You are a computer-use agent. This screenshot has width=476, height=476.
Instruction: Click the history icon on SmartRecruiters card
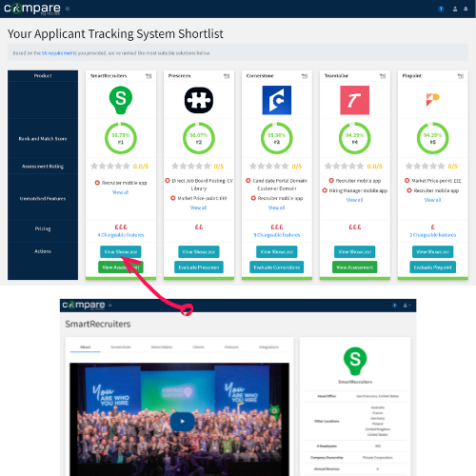(149, 76)
